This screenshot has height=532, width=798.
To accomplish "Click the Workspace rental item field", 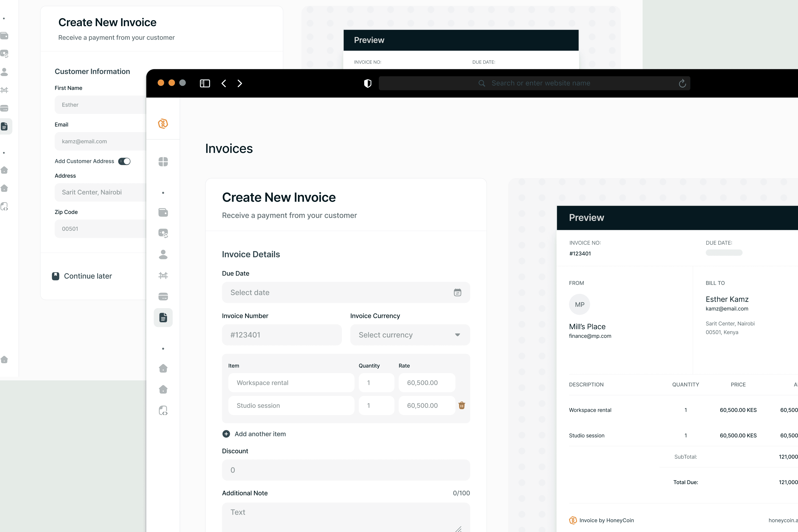I will point(291,383).
